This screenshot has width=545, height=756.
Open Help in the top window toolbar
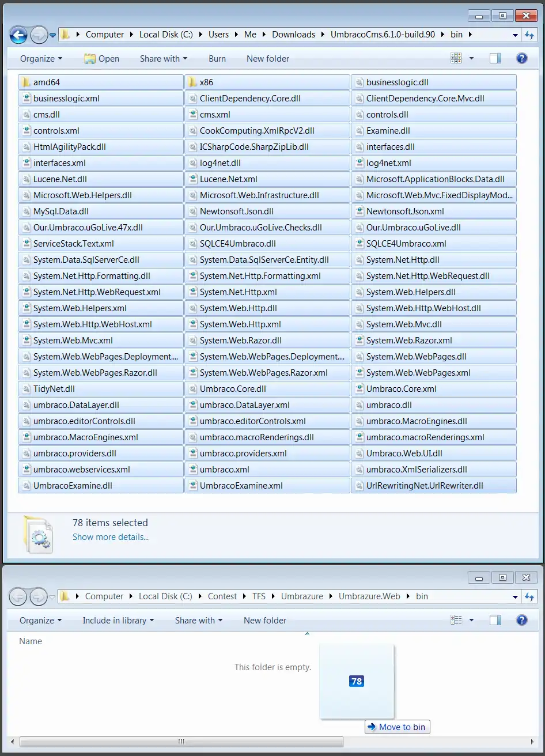[522, 58]
